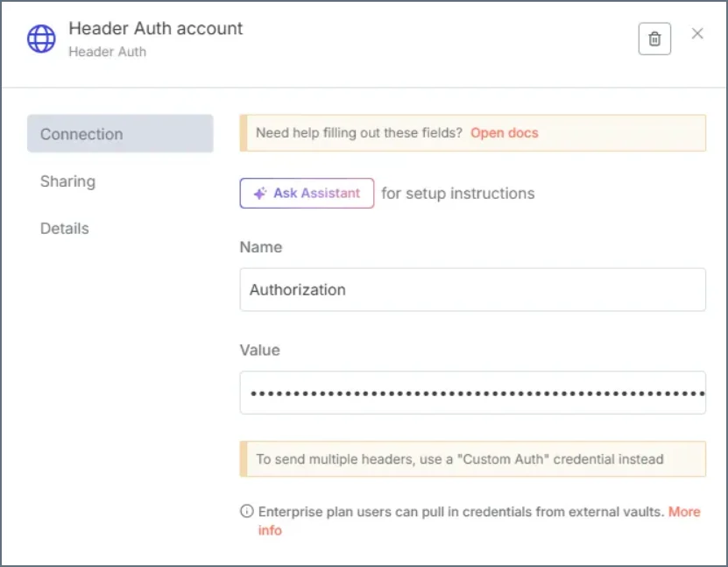Screen dimensions: 728x567
Task: Click the sparkle icon in Ask Assistant
Action: [x=260, y=193]
